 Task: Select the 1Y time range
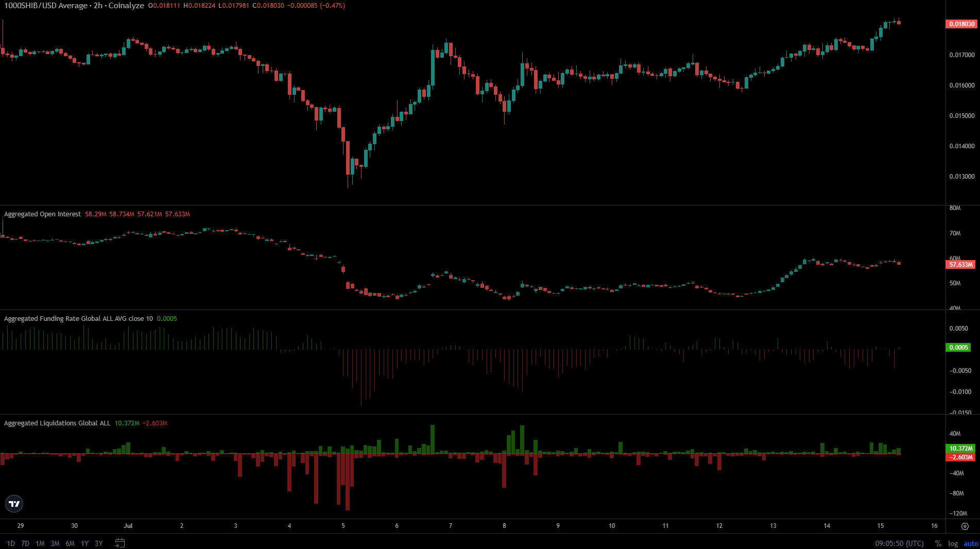(x=85, y=543)
